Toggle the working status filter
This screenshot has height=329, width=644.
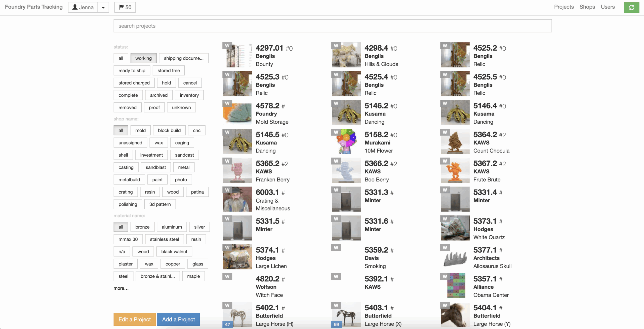point(143,58)
